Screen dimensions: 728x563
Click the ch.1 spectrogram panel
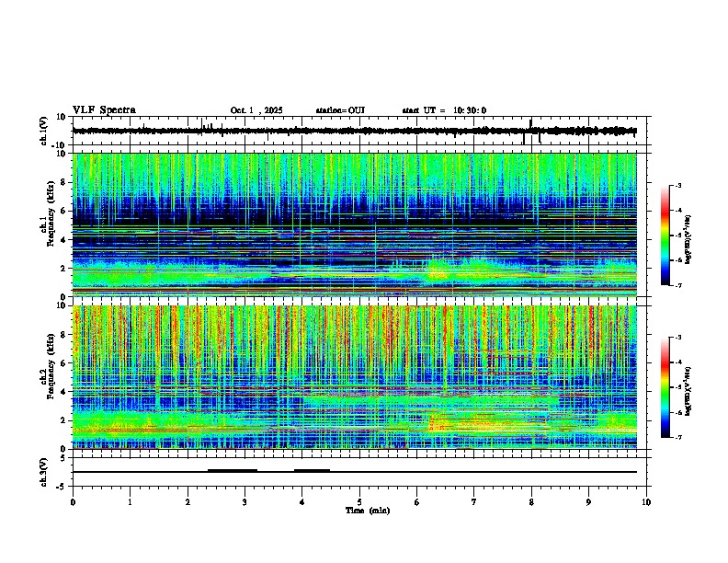pos(355,224)
